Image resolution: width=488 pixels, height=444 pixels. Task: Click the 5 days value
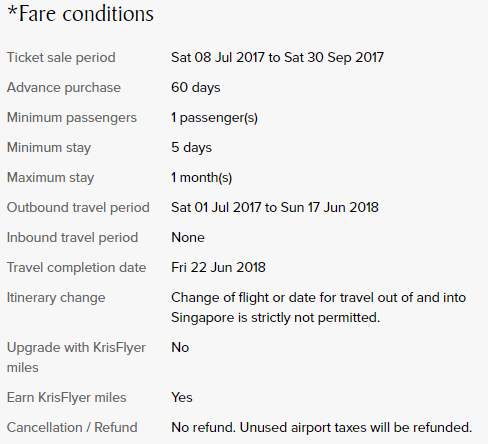tap(191, 148)
